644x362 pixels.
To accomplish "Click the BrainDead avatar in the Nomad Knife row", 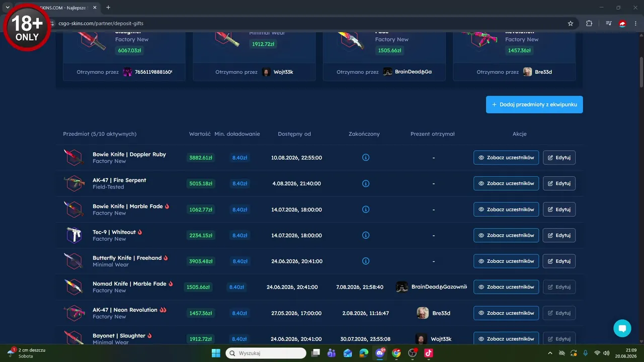I will click(402, 287).
